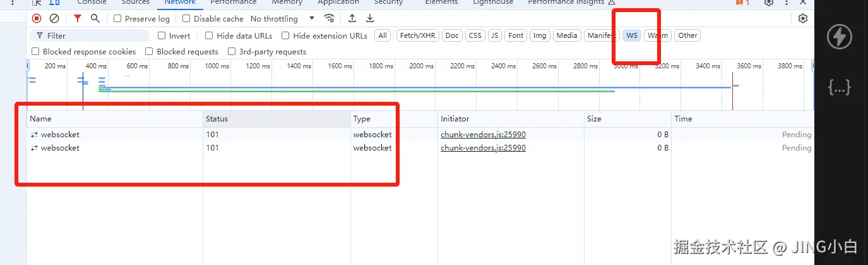Select the first websocket request row
This screenshot has height=265, width=868.
click(x=420, y=134)
